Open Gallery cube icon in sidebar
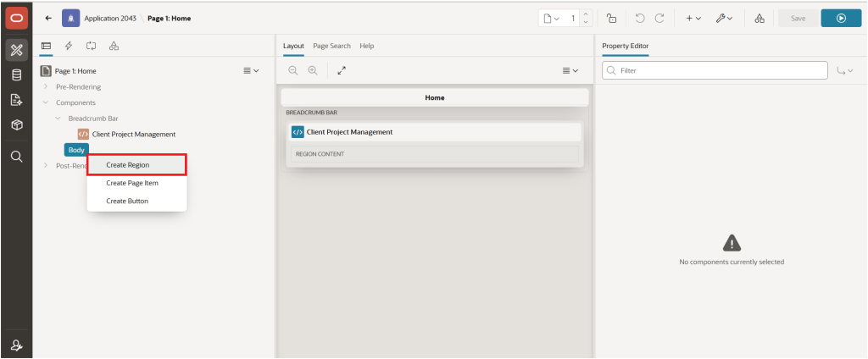The image size is (868, 359). click(17, 125)
